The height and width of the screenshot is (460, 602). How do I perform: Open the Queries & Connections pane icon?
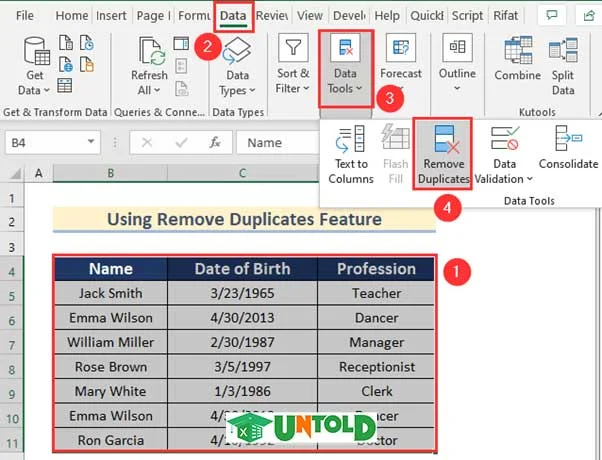181,43
